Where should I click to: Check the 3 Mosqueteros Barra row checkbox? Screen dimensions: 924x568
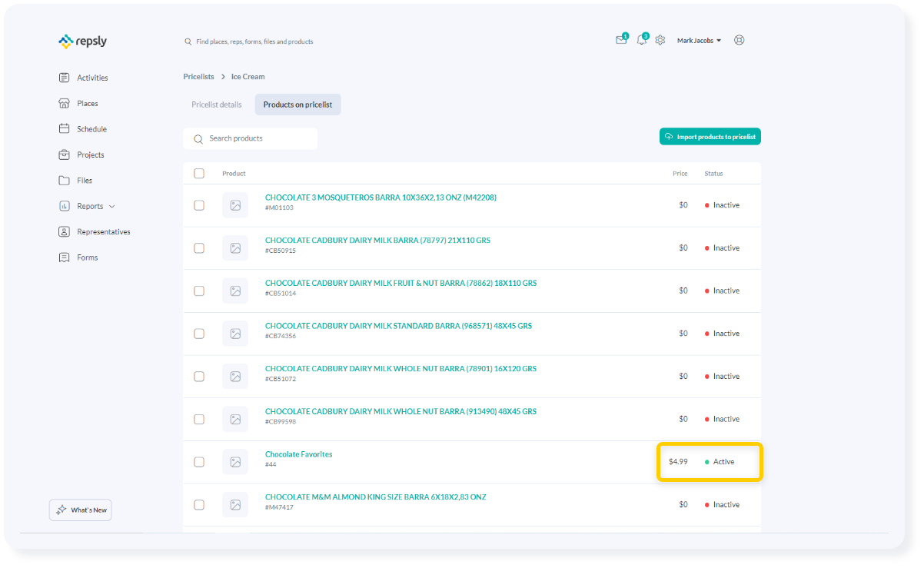pyautogui.click(x=199, y=205)
